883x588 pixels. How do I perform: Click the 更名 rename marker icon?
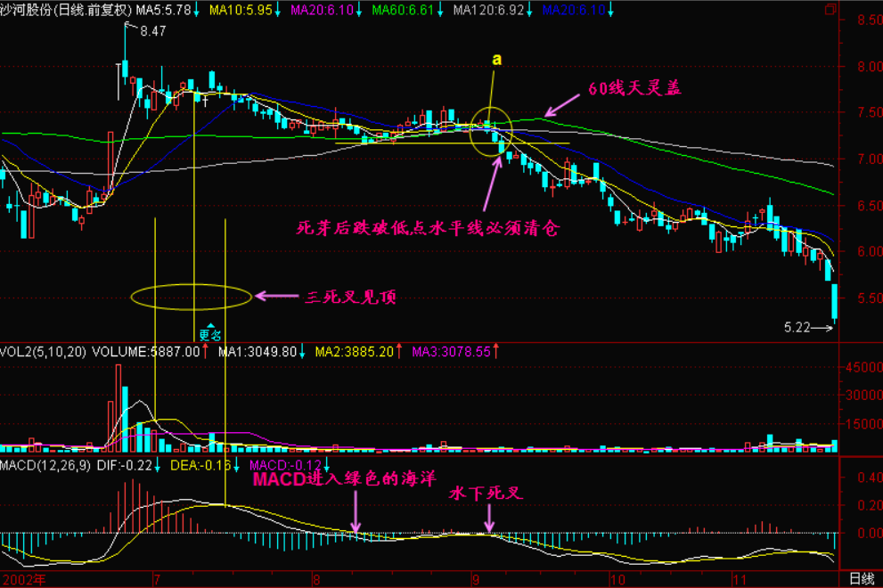209,334
